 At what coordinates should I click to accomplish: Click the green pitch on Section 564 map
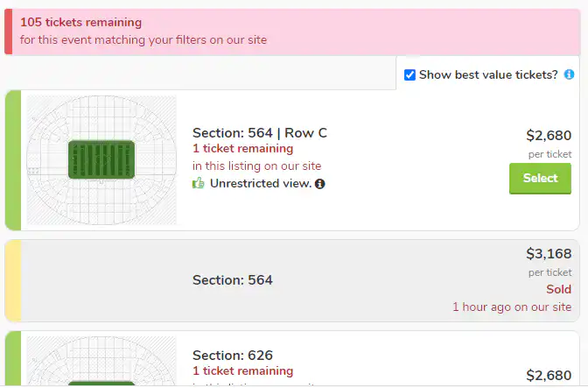(x=101, y=160)
